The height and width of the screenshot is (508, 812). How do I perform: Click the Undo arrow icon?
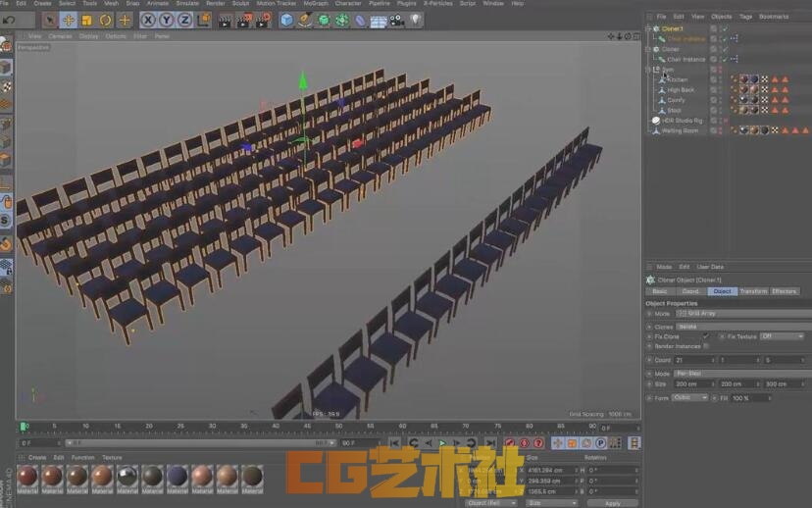(9, 21)
